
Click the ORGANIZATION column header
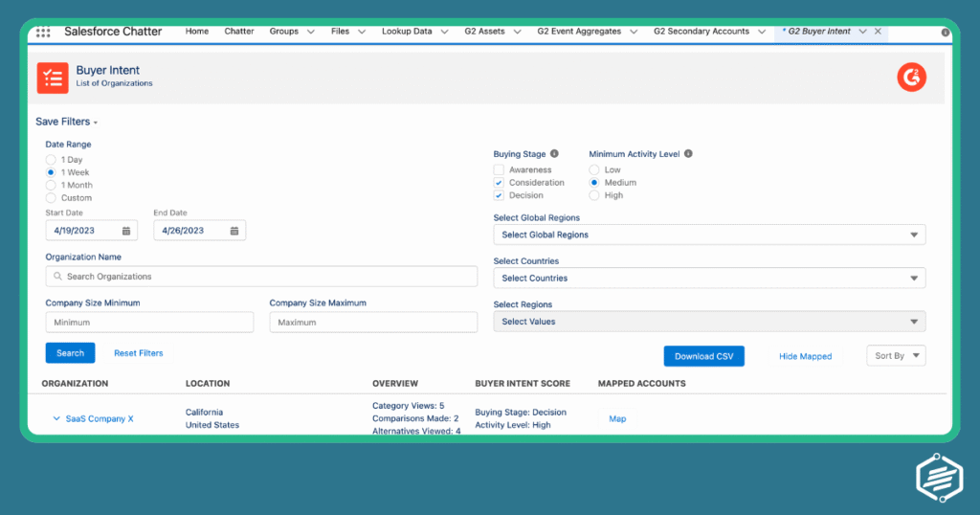point(75,384)
